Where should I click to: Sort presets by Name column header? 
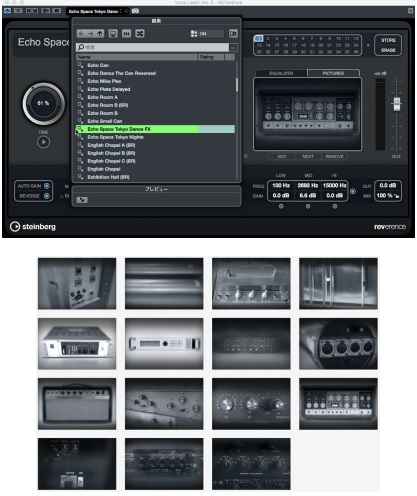click(137, 57)
